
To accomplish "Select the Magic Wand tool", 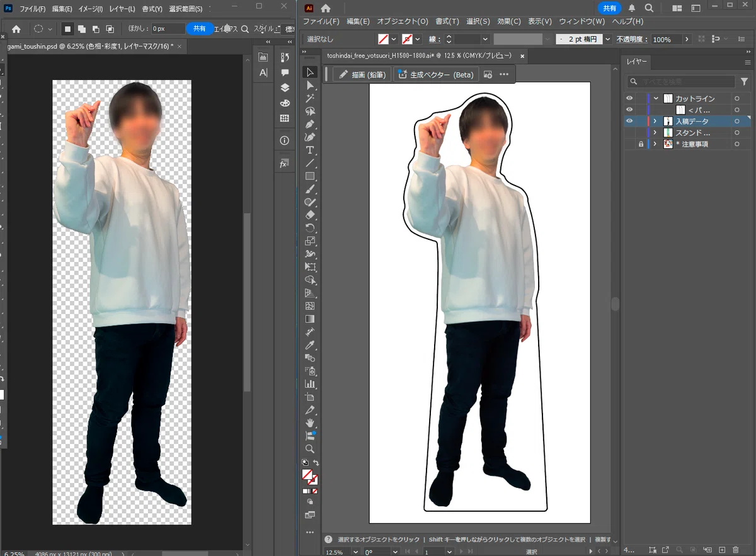I will tap(310, 98).
